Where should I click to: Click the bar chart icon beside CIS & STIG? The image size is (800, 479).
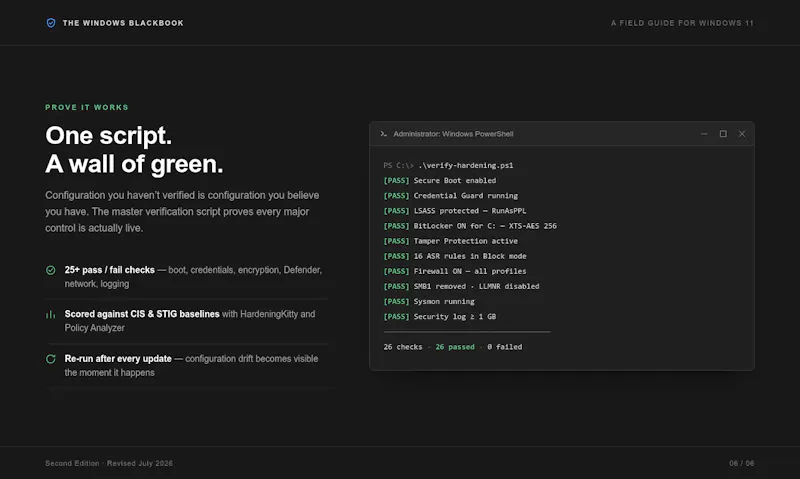51,315
